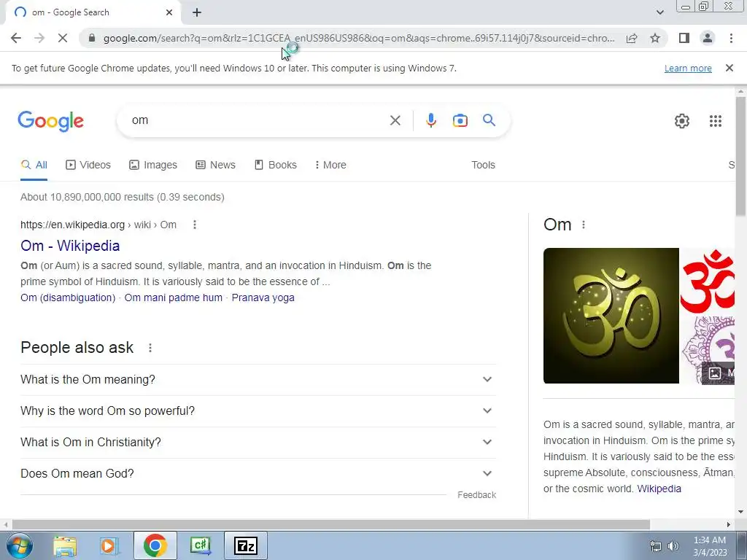Open the Pranava yoga sitelink
The width and height of the screenshot is (747, 560).
click(263, 297)
